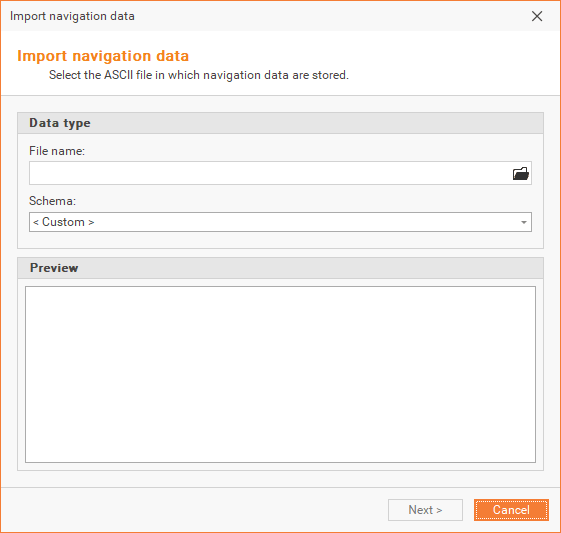Click inside the empty Preview area
The height and width of the screenshot is (533, 561).
pyautogui.click(x=280, y=374)
